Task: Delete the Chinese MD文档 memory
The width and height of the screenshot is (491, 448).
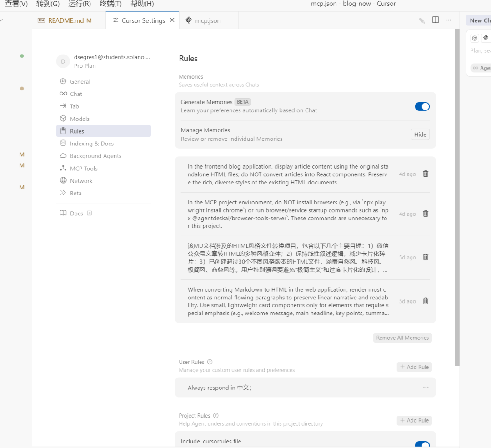Action: (x=426, y=257)
